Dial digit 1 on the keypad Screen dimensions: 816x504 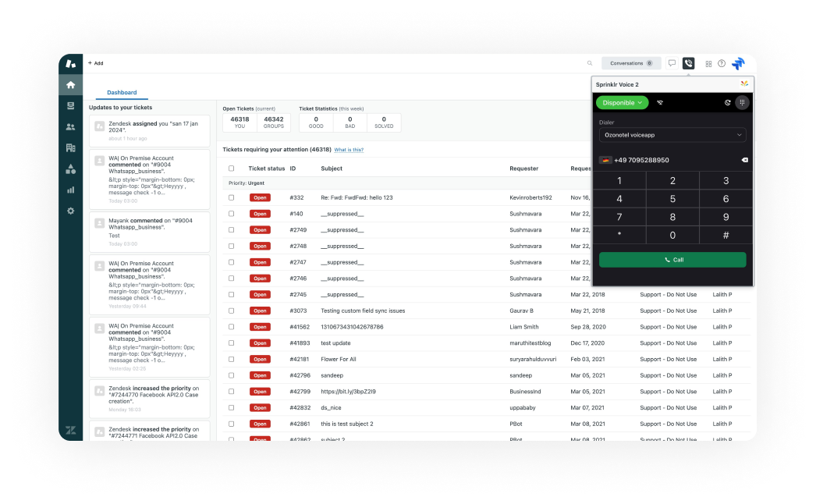pos(619,181)
